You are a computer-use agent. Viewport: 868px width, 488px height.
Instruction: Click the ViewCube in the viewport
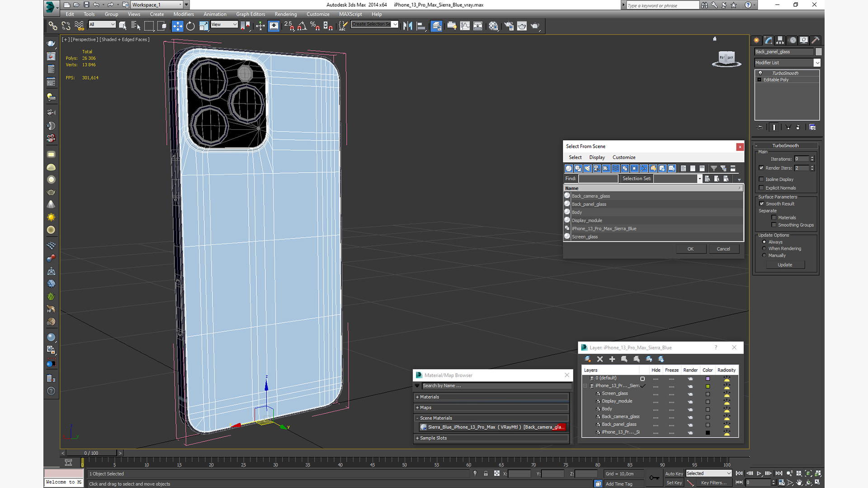(x=726, y=58)
